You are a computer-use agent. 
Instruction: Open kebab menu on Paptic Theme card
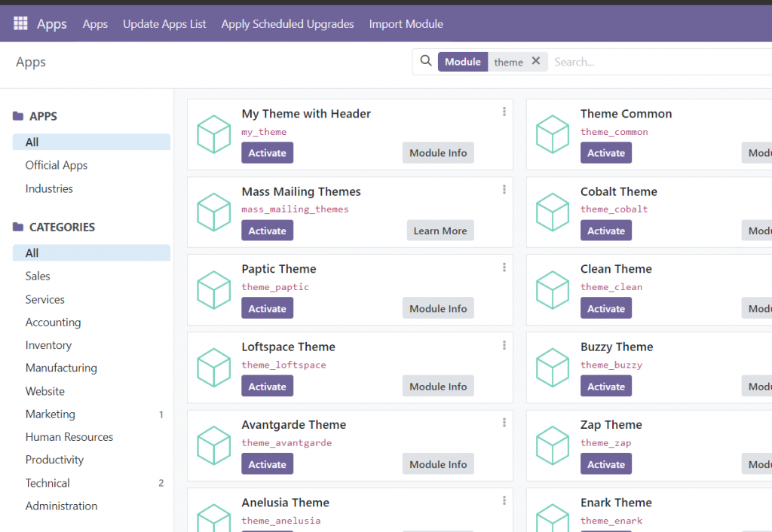pyautogui.click(x=504, y=268)
